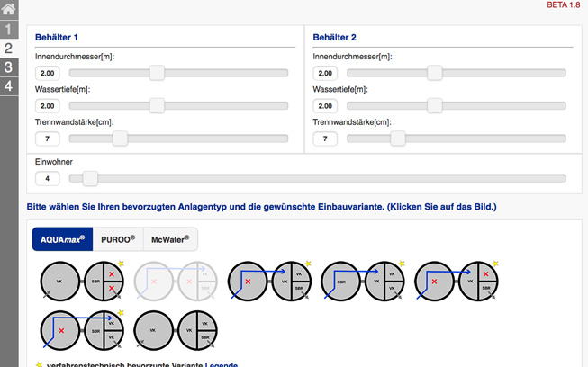Image resolution: width=588 pixels, height=367 pixels.
Task: Choose third tank variant in top row
Action: [x=269, y=280]
